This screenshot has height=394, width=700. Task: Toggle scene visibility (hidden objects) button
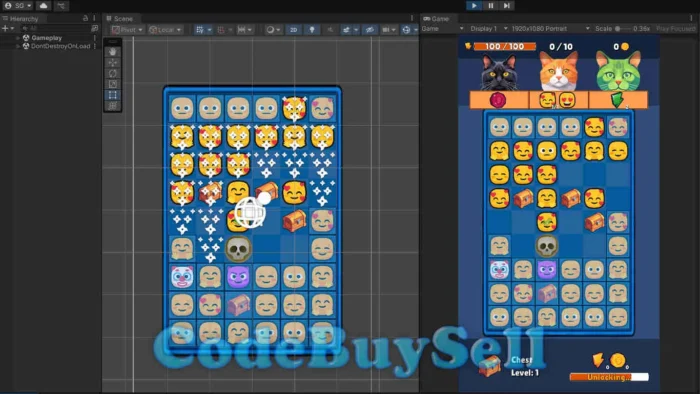point(369,29)
